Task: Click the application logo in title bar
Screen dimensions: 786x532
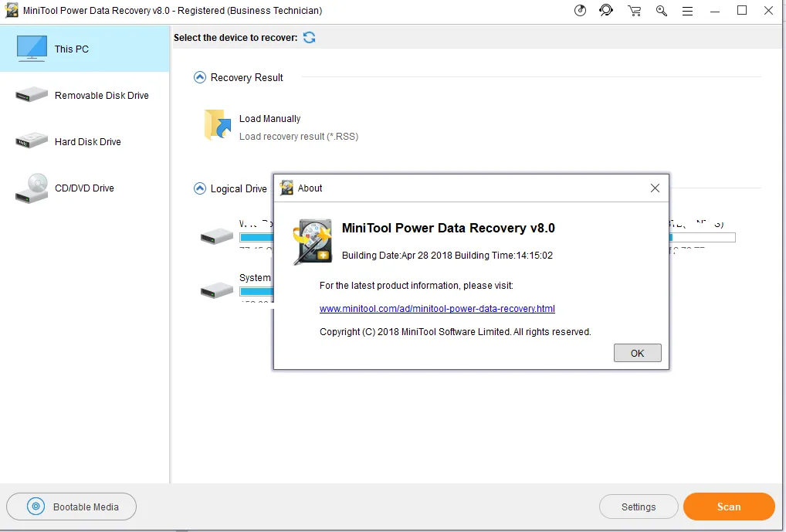Action: click(12, 11)
